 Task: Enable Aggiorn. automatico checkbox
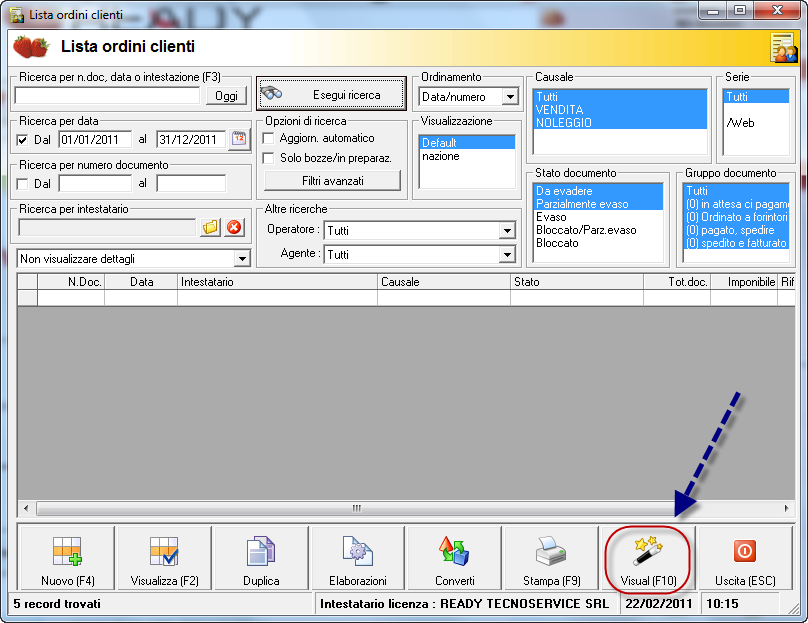tap(268, 138)
